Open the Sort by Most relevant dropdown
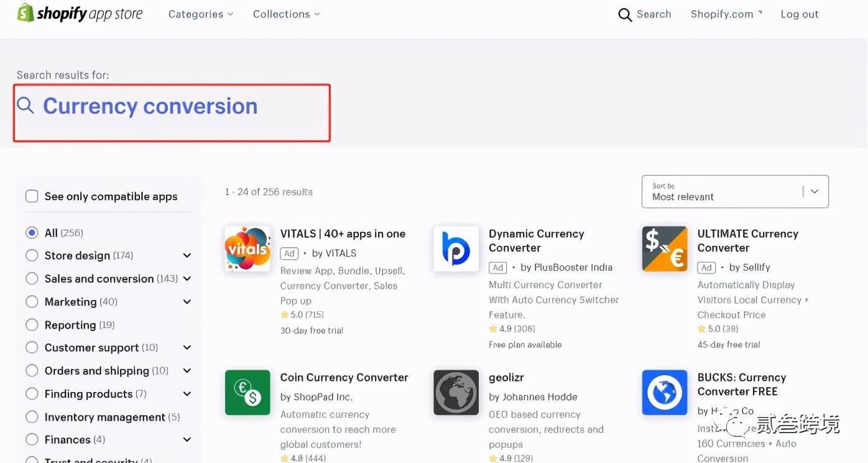Viewport: 868px width, 463px height. coord(735,192)
